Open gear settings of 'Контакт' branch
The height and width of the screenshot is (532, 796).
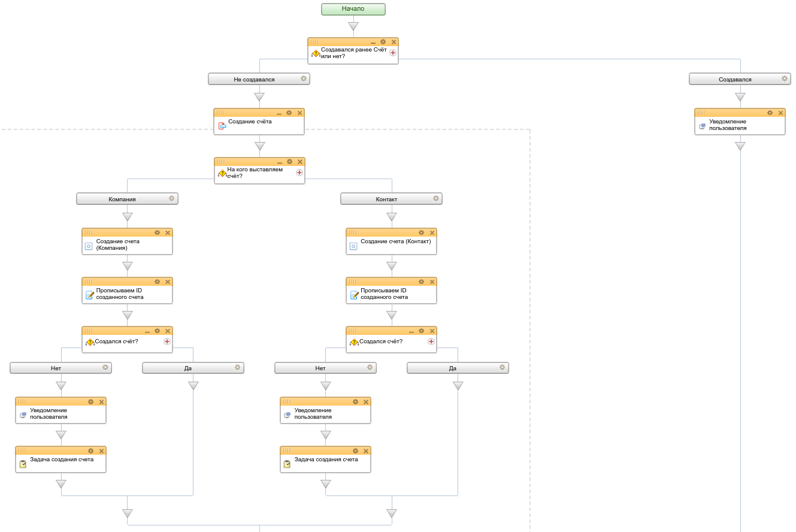pyautogui.click(x=436, y=198)
